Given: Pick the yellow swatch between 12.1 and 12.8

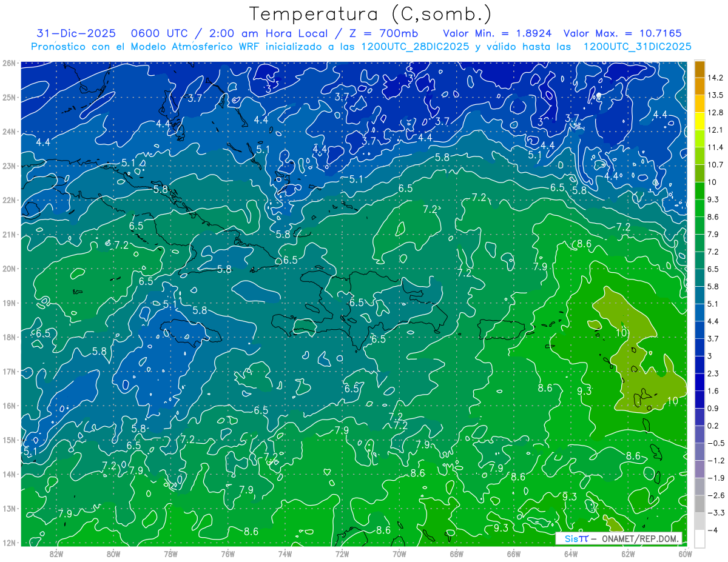Looking at the screenshot, I should tap(699, 121).
